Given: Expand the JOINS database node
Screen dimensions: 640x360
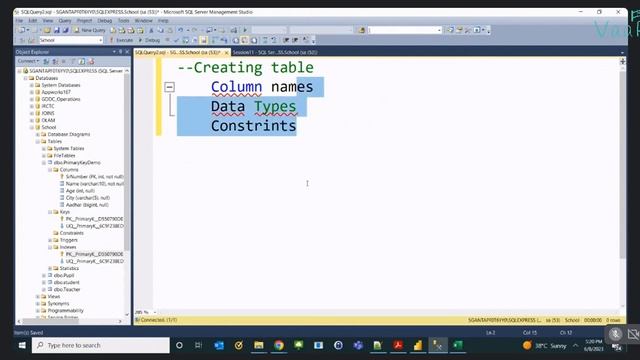Looking at the screenshot, I should [31, 113].
